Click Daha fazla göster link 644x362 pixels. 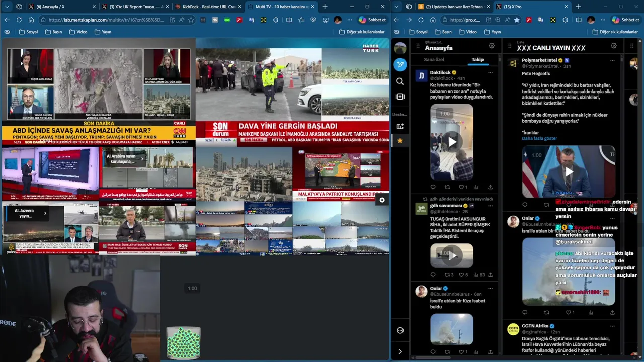pos(539,139)
